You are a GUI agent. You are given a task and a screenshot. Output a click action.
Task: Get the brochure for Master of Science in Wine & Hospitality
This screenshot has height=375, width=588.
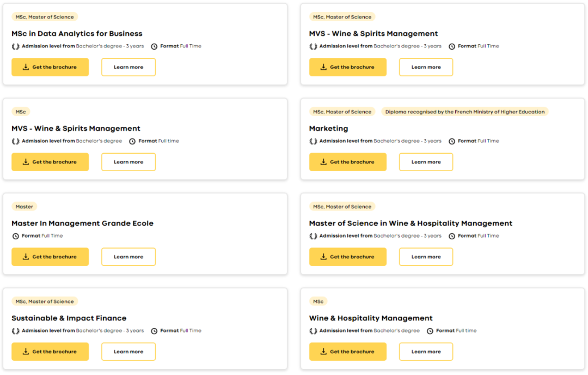pos(347,257)
